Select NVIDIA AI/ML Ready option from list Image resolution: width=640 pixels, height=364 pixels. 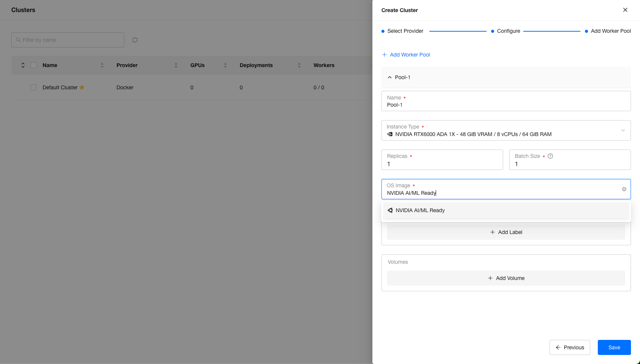tap(420, 210)
